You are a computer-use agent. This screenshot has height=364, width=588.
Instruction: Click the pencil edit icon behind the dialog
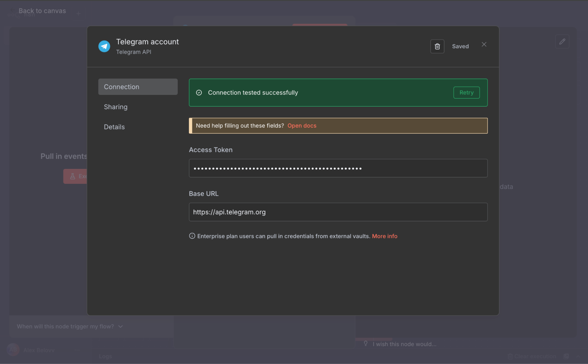tap(562, 41)
